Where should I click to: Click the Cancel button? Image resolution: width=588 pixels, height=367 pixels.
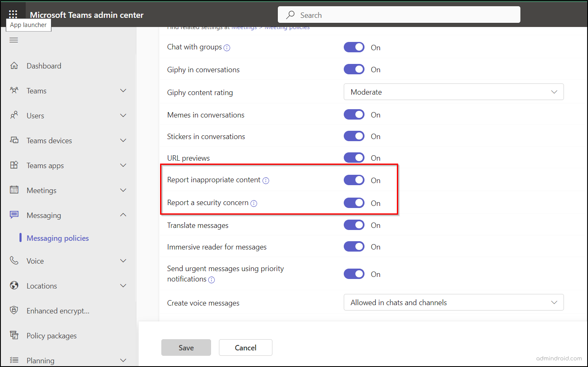pos(245,347)
